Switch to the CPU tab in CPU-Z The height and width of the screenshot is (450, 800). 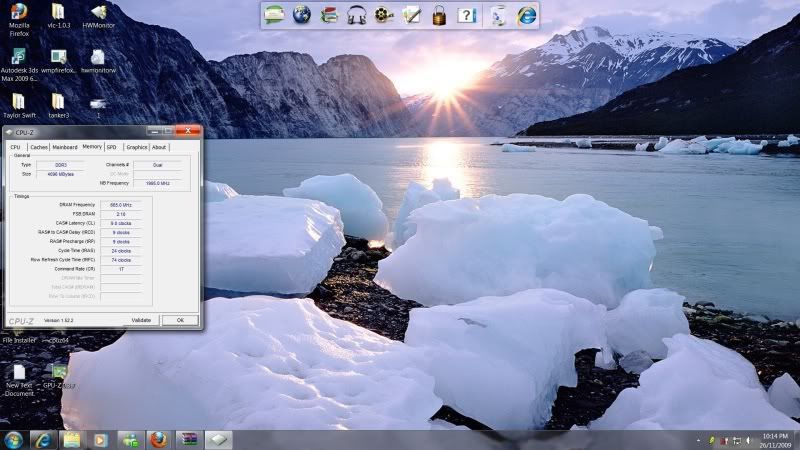(x=15, y=147)
